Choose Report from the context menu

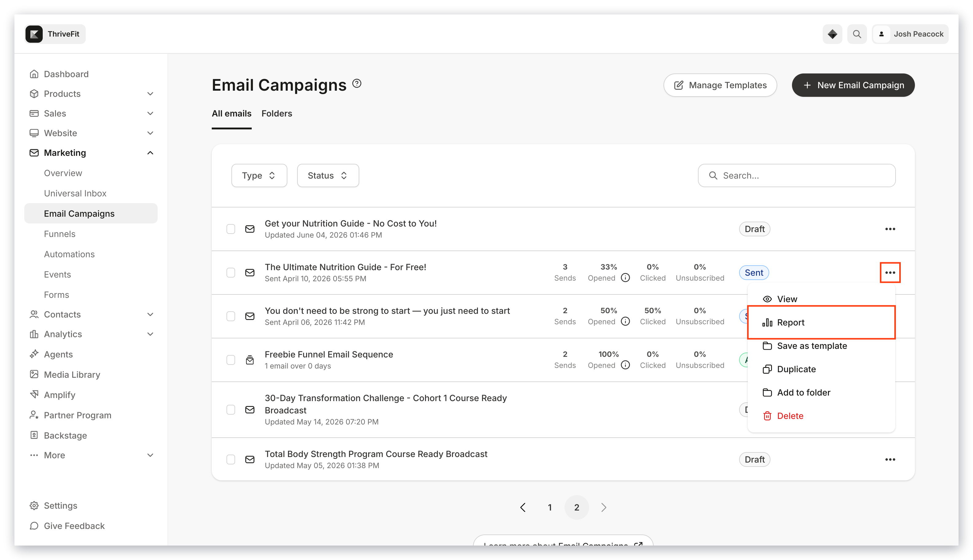pos(821,322)
